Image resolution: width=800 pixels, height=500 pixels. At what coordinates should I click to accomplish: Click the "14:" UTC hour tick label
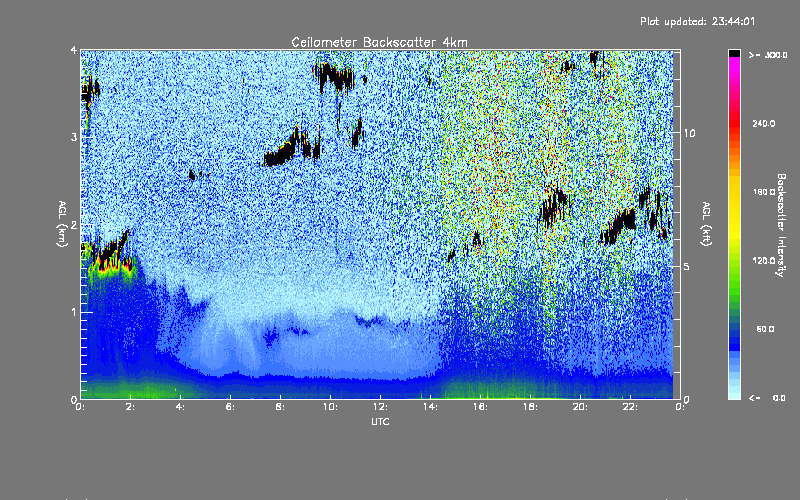[x=430, y=407]
